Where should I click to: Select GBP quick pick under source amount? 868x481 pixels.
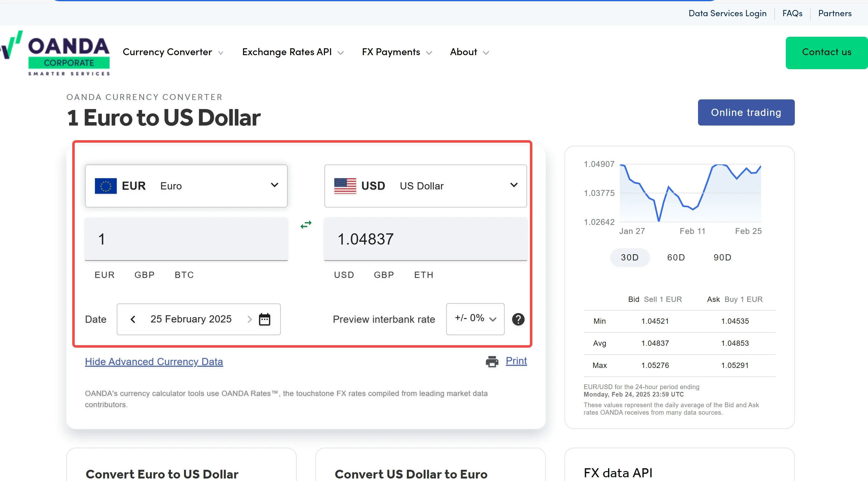pyautogui.click(x=144, y=275)
